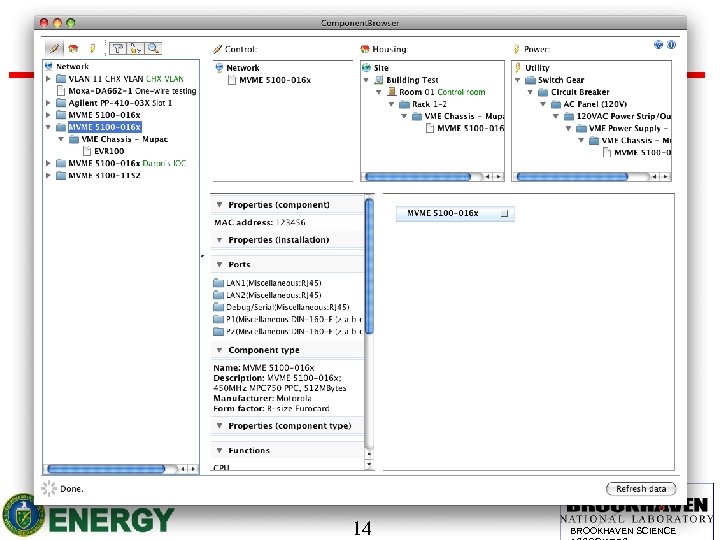This screenshot has height=540, width=720.
Task: Expand the Agilent PP-410-03X Slot 1 node
Action: coord(48,103)
